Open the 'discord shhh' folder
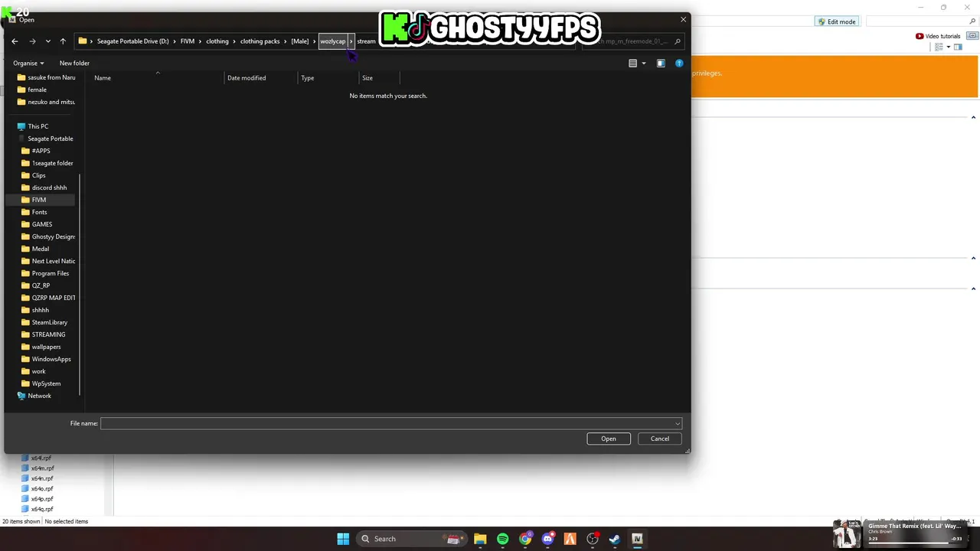980x551 pixels. point(44,187)
